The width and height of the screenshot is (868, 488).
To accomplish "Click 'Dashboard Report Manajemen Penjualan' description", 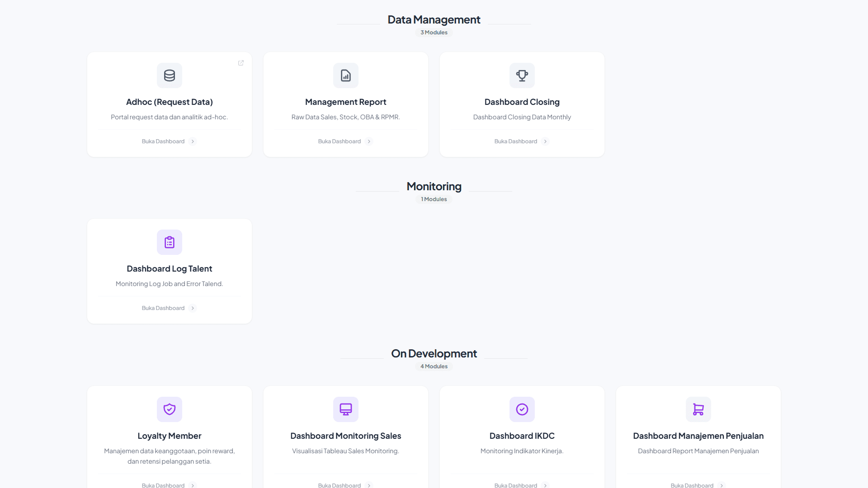I will [698, 451].
